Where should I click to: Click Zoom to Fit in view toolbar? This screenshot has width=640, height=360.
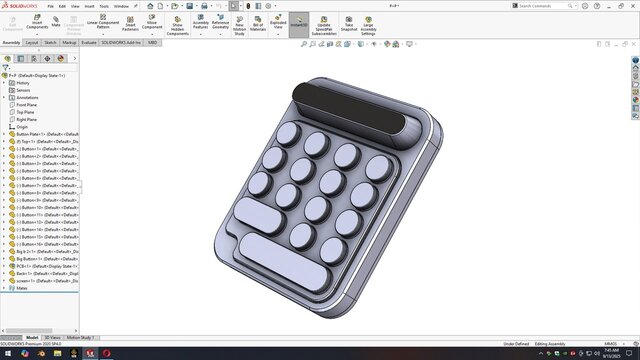pos(304,44)
